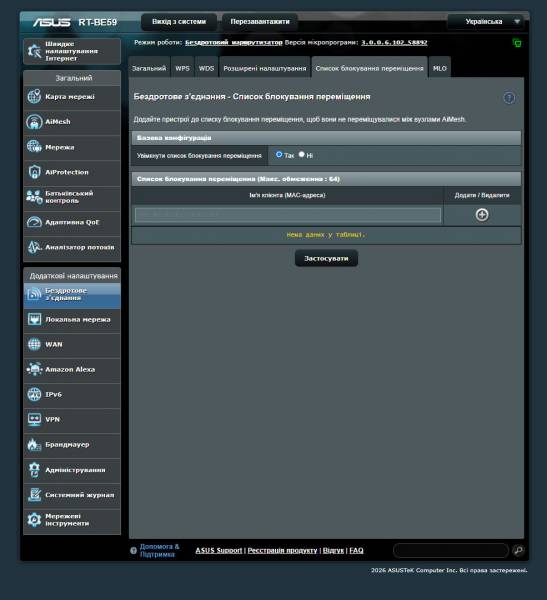547x600 pixels.
Task: Click the Додати / Видалити column header
Action: [482, 195]
